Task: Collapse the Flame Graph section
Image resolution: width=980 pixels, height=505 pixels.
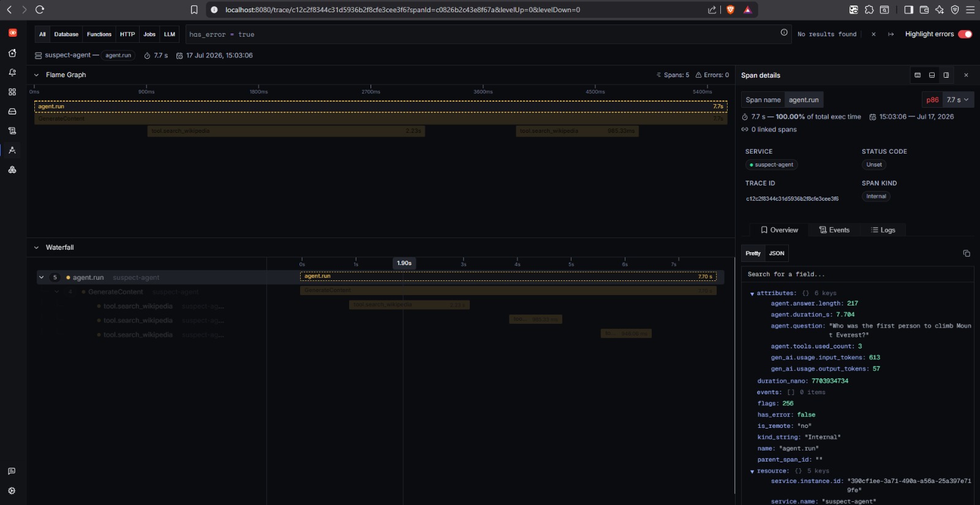Action: pos(36,75)
